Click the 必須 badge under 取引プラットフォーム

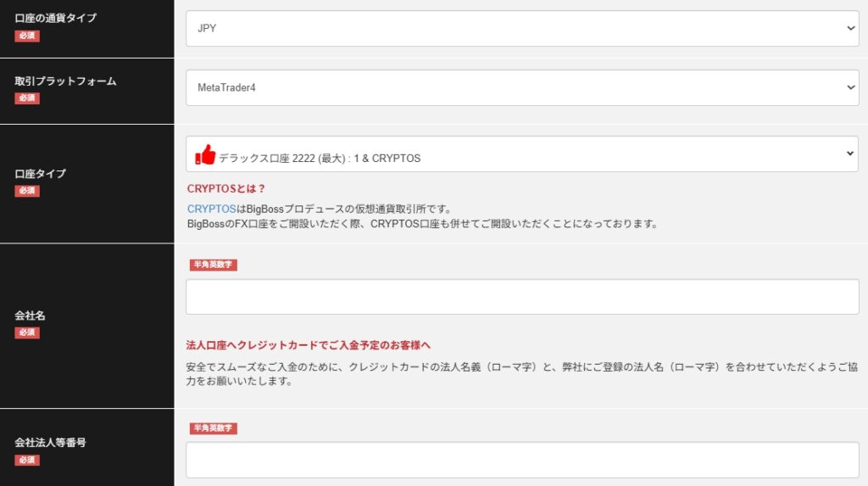[x=27, y=98]
